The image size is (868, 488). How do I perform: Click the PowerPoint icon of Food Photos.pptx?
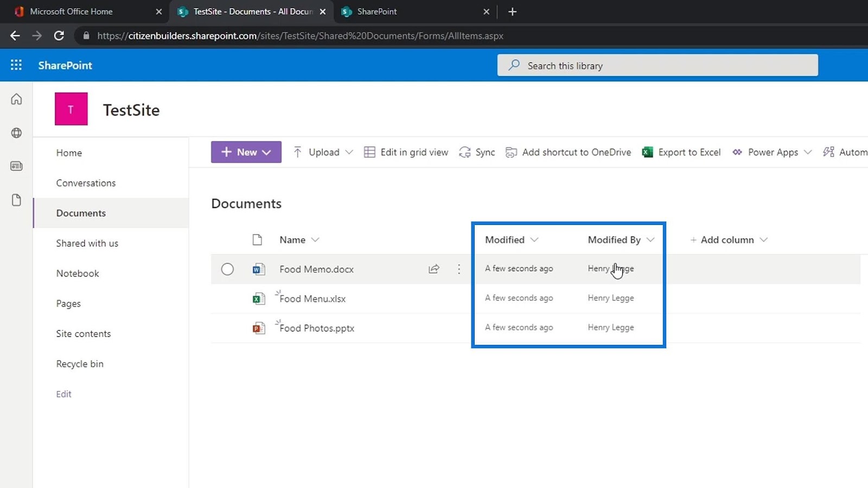pos(259,328)
